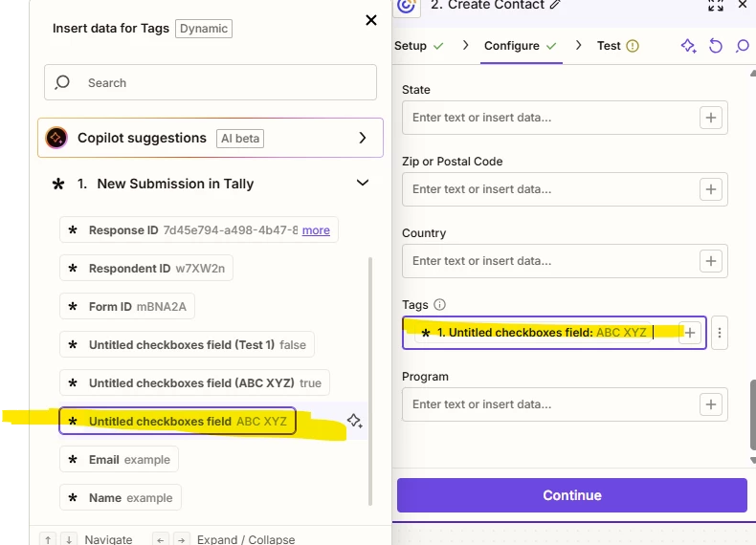This screenshot has width=756, height=545.
Task: Click the Search box in the insert data panel
Action: pyautogui.click(x=211, y=83)
